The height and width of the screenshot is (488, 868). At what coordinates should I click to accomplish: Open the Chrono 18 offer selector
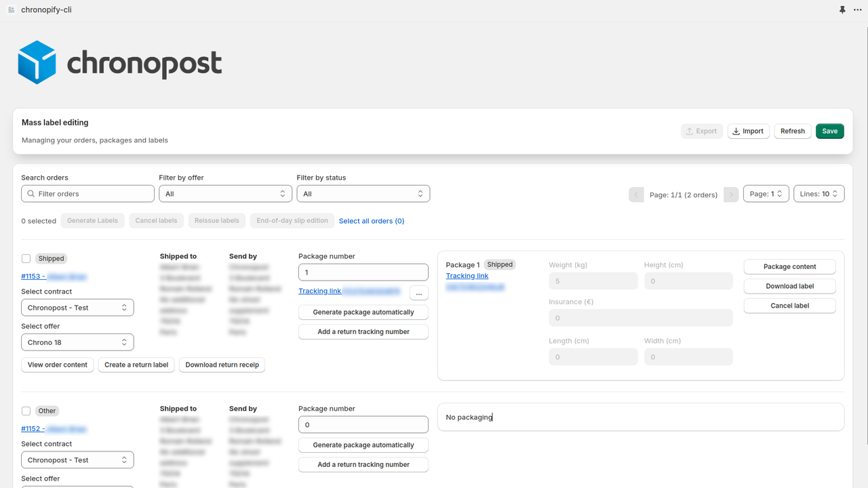(x=77, y=342)
